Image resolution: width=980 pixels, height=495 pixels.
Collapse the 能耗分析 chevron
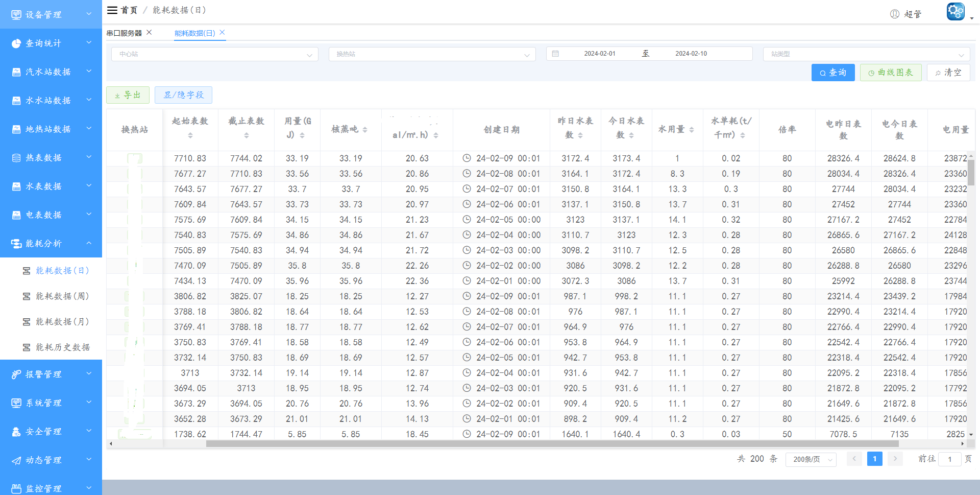point(89,243)
